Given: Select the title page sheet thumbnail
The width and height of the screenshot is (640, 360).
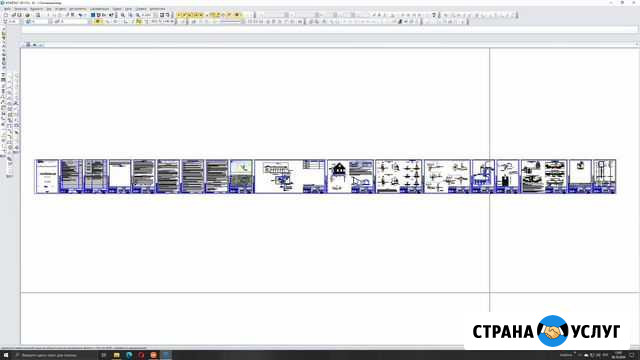Looking at the screenshot, I should 47,176.
